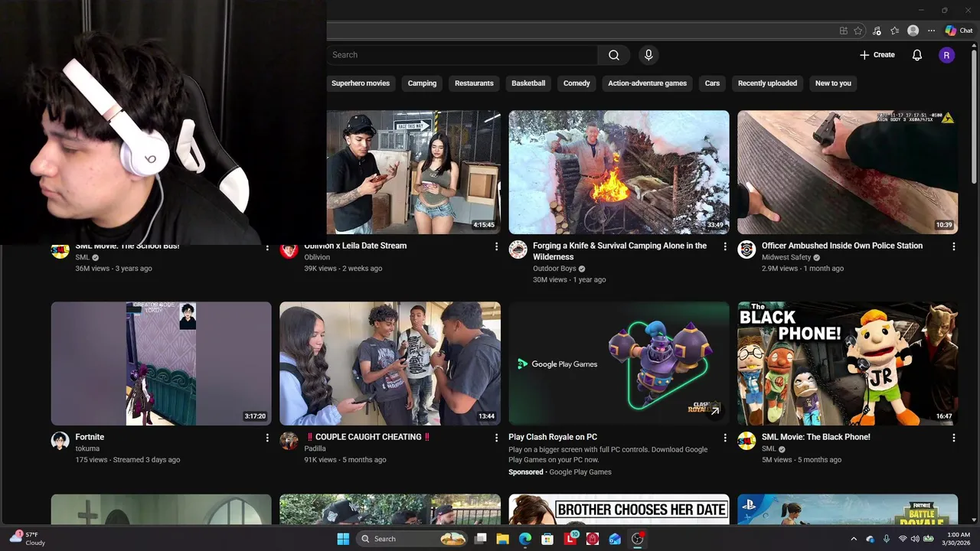Open the browser Settings and more menu
Image resolution: width=980 pixels, height=551 pixels.
pos(931,31)
